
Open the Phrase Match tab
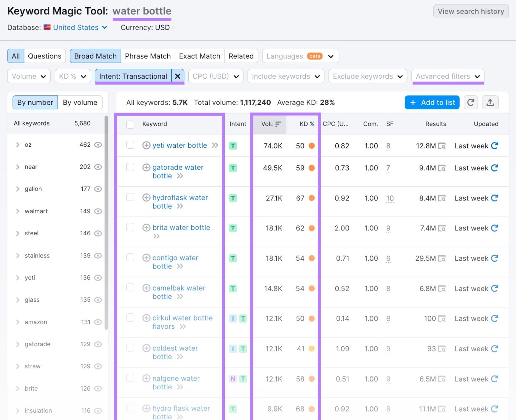[x=148, y=56]
